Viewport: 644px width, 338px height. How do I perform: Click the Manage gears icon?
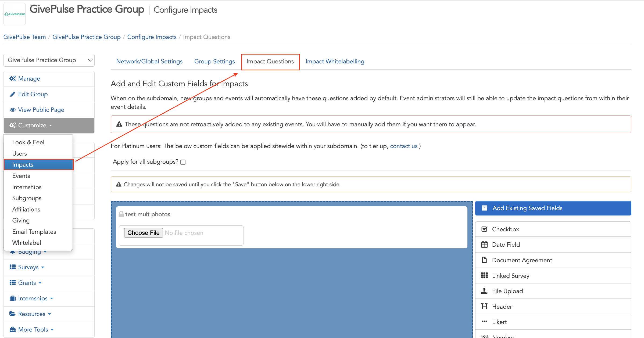pos(13,78)
